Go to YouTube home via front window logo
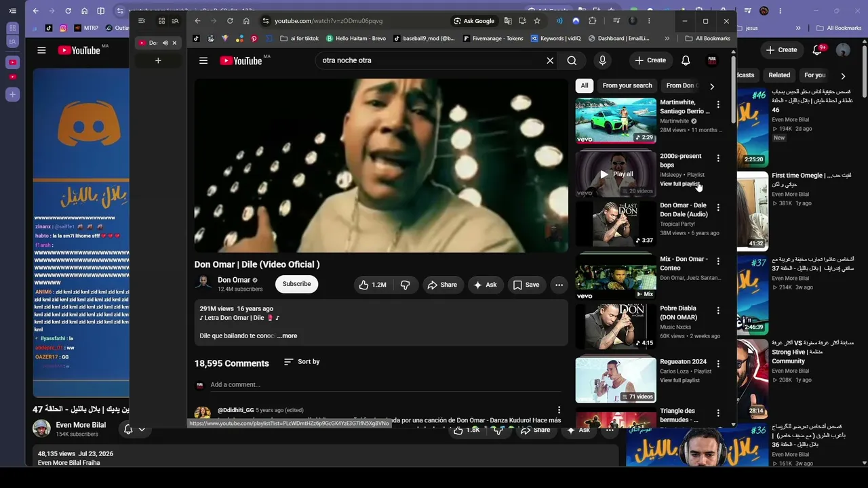This screenshot has height=488, width=868. tap(241, 60)
